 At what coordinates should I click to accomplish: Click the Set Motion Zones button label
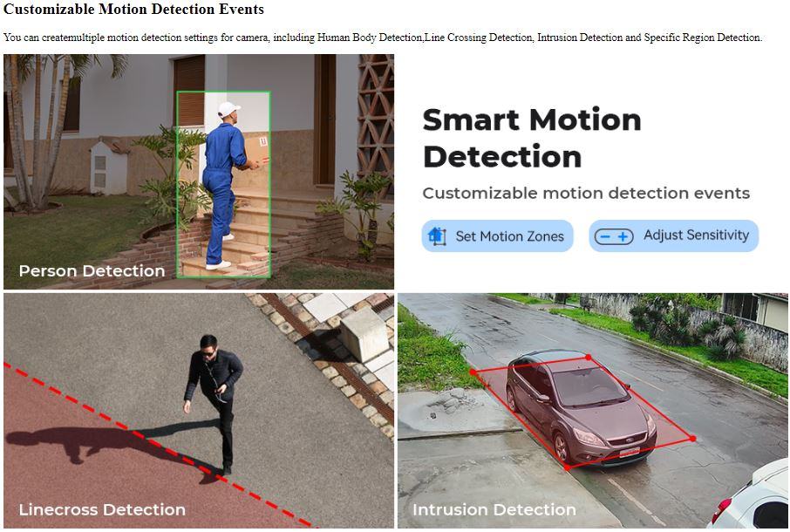coord(509,236)
